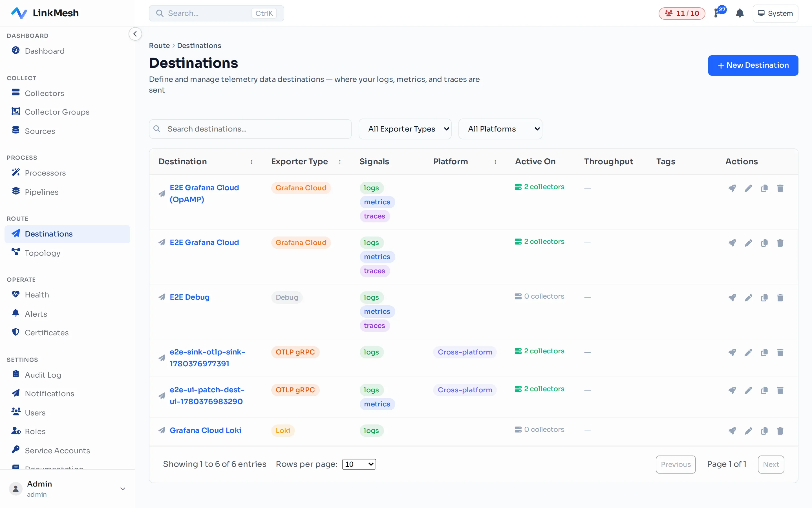
Task: Edit the e2e-sink-otlp-sink destination
Action: coord(748,352)
